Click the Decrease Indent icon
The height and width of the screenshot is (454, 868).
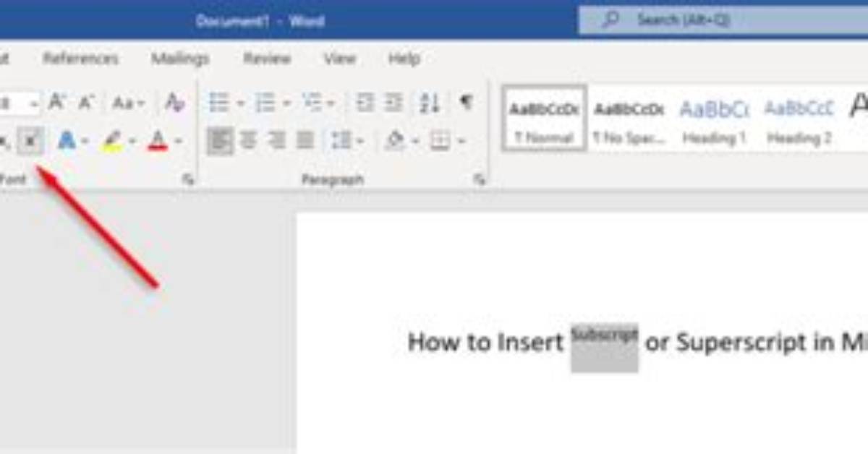coord(365,103)
